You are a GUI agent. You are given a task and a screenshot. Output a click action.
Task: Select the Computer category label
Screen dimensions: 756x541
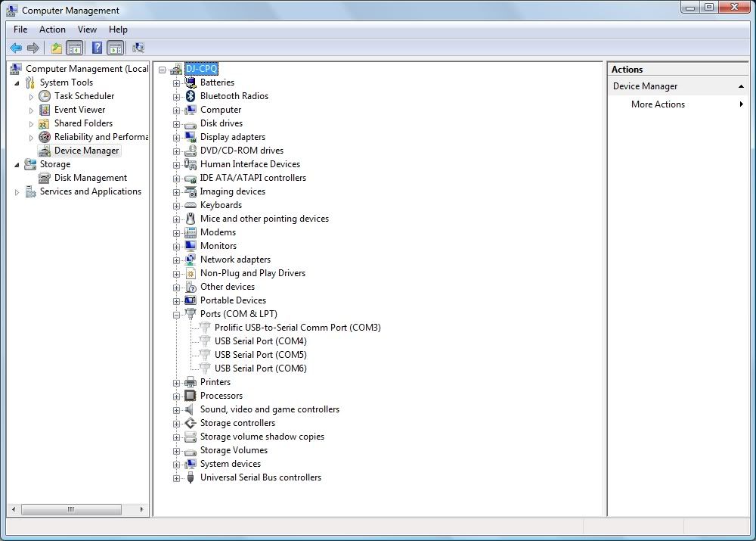[x=221, y=110]
